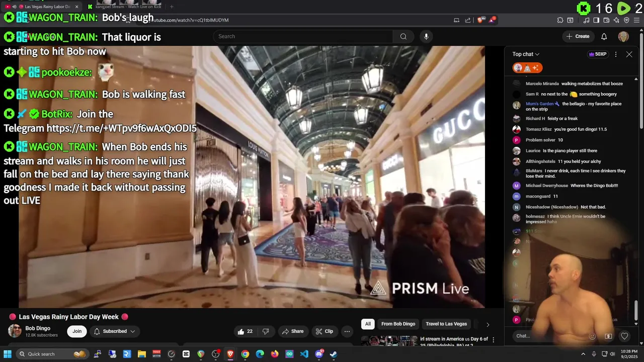This screenshot has width=644, height=362.
Task: Open Bob Dingo channel name link
Action: point(38,328)
